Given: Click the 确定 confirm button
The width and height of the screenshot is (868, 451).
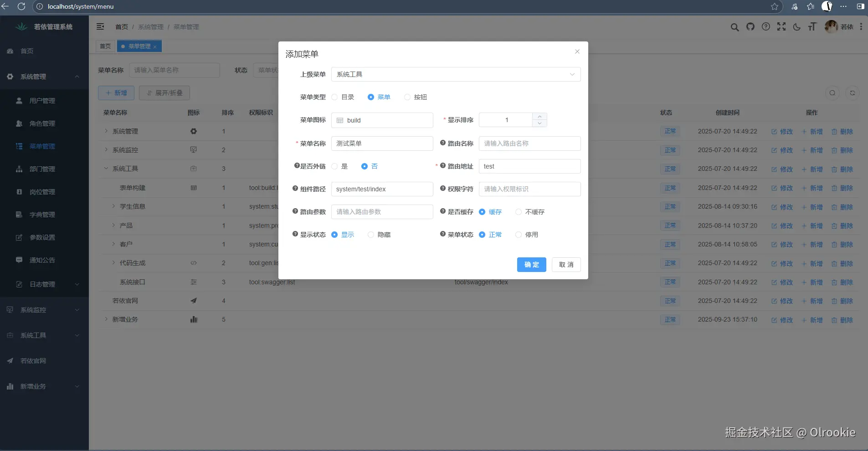Looking at the screenshot, I should click(x=531, y=265).
